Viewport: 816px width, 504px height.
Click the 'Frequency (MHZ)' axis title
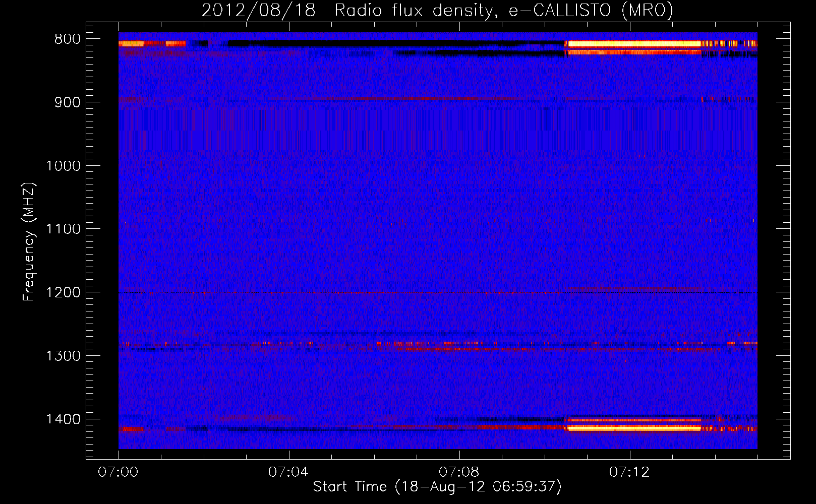click(x=29, y=242)
